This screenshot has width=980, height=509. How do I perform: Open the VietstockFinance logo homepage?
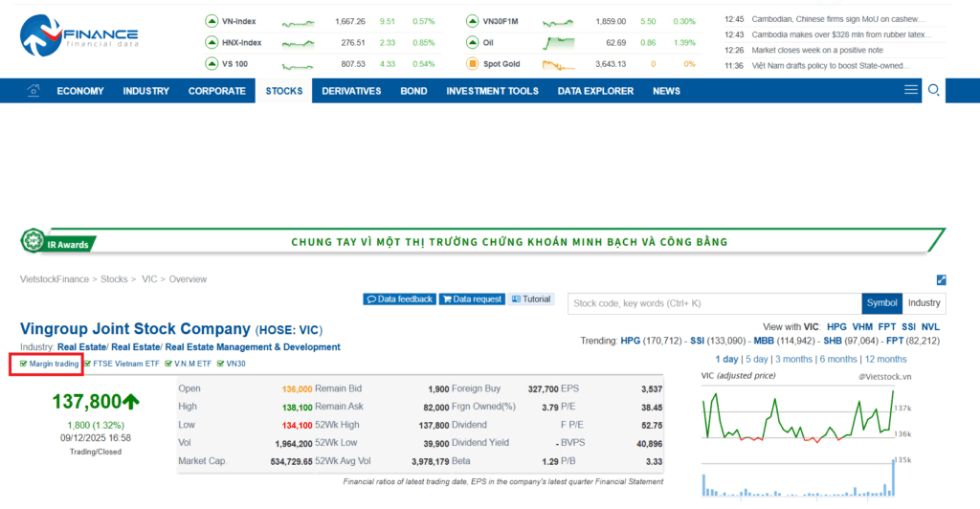(x=78, y=35)
